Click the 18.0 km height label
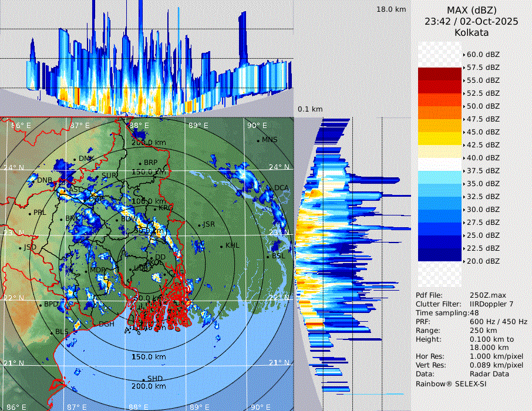The image size is (532, 411). pos(391,9)
